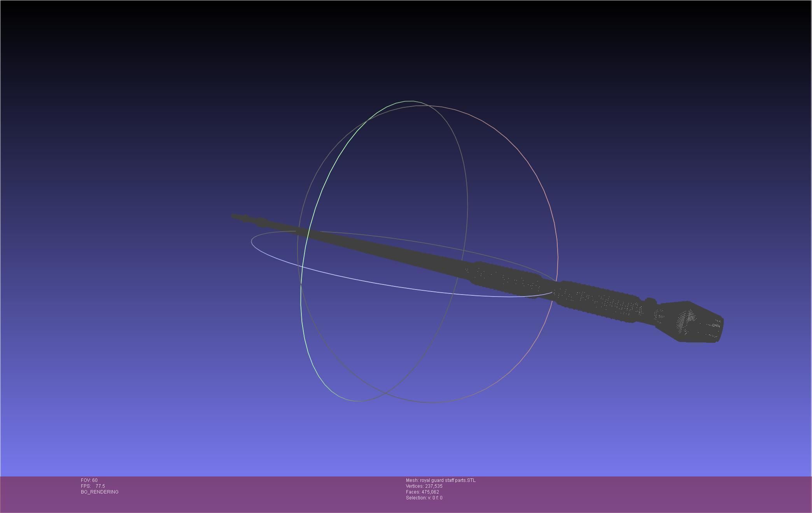Click the ribbed grip section near the head
This screenshot has width=812, height=513.
599,300
